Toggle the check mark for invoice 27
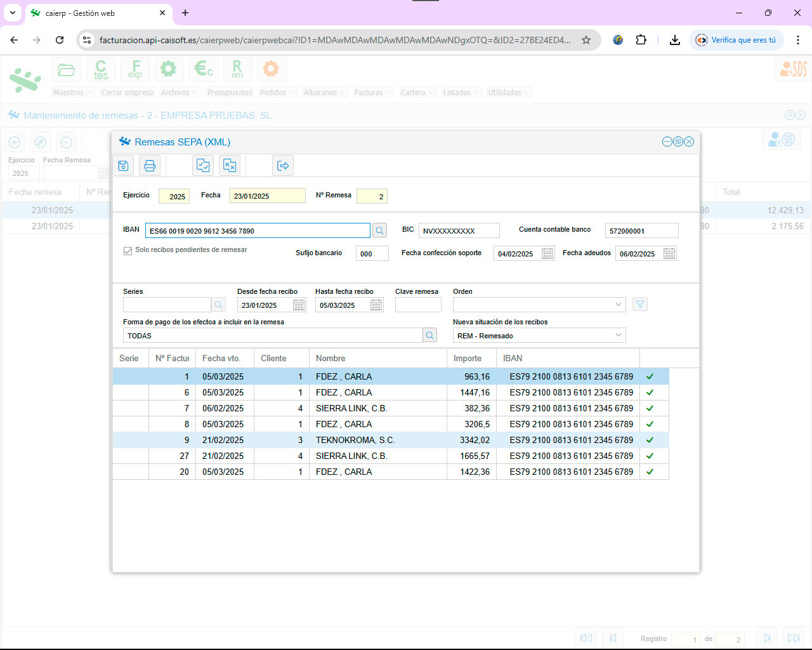 click(x=650, y=456)
